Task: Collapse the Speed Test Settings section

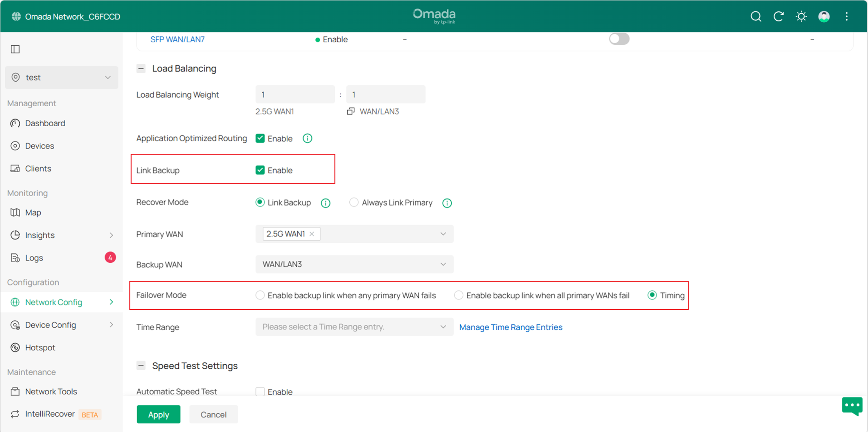Action: [x=141, y=365]
